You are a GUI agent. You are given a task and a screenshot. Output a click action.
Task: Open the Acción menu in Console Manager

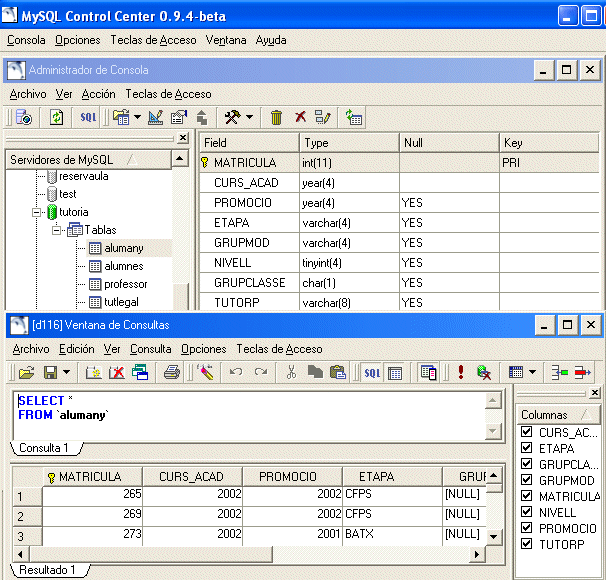click(98, 94)
